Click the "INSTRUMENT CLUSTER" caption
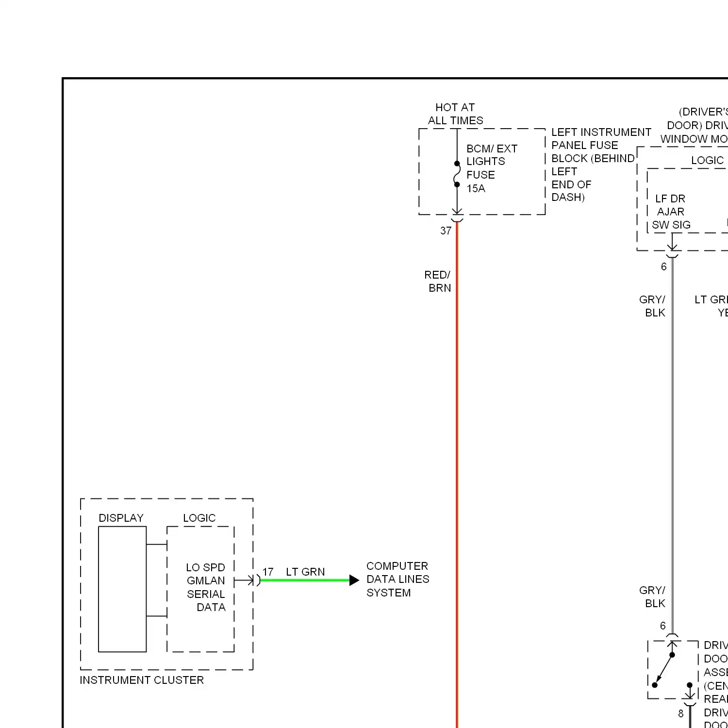 pos(142,680)
